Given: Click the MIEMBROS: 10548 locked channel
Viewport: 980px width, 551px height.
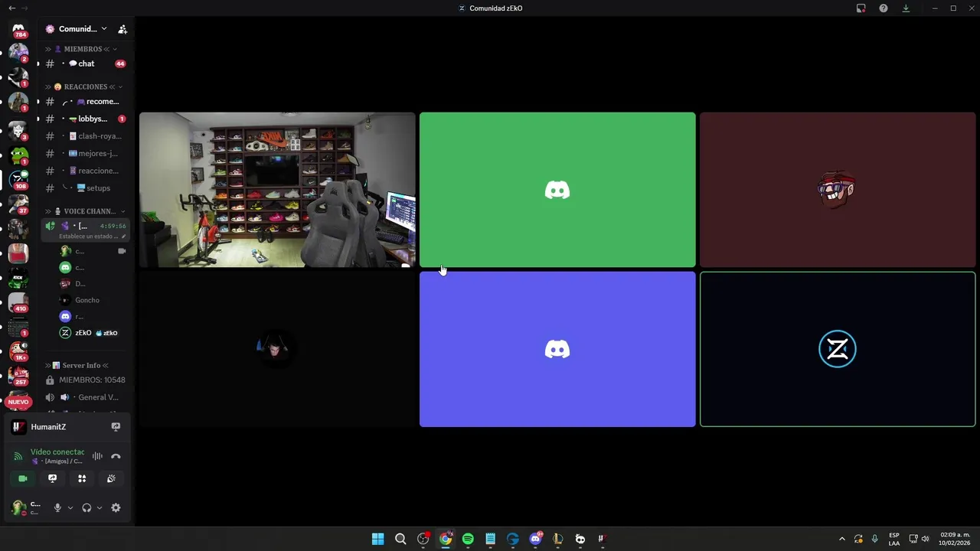Looking at the screenshot, I should (86, 380).
